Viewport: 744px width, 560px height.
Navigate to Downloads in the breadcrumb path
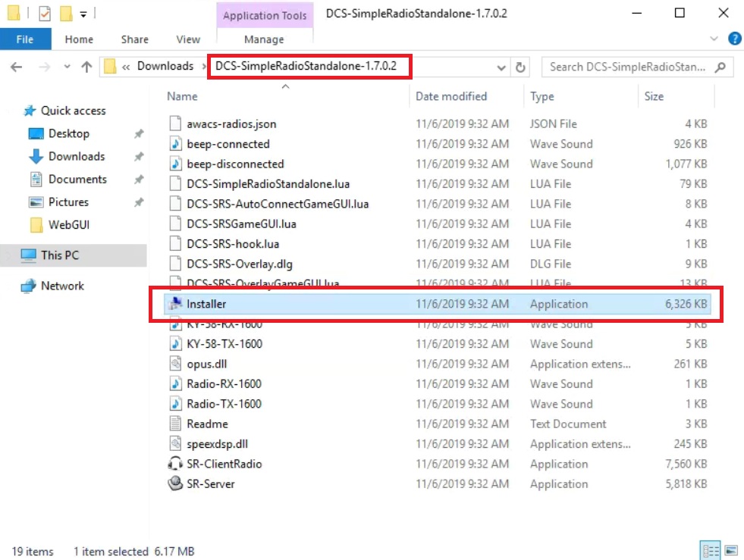165,66
